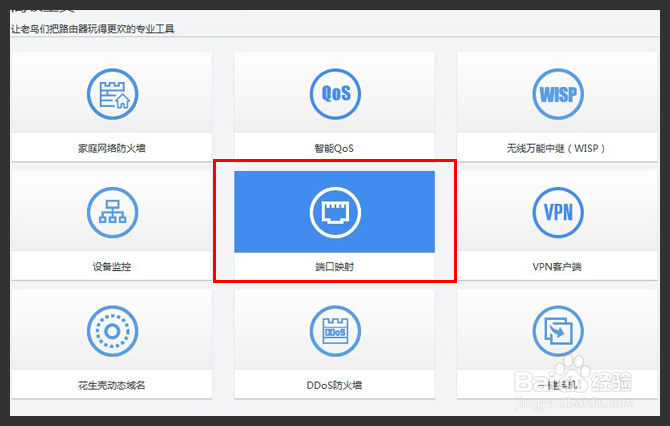Select the device monitoring network icon
This screenshot has width=670, height=426.
pos(112,212)
